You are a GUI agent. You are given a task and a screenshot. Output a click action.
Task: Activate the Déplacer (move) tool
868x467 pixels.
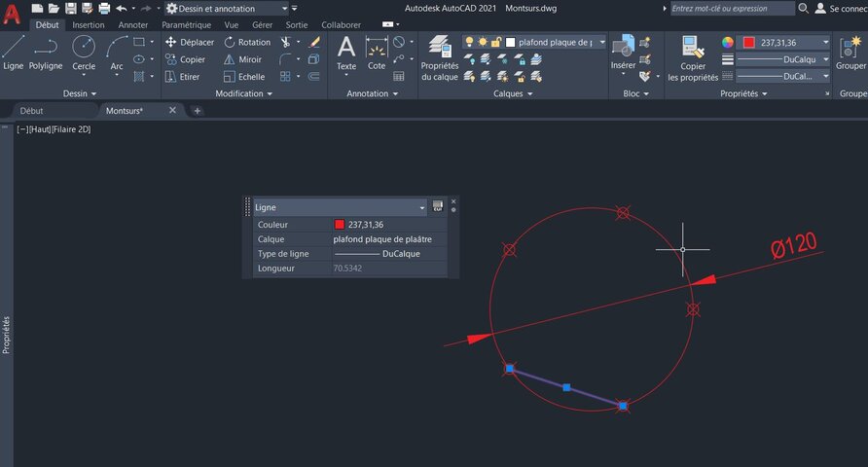(189, 43)
